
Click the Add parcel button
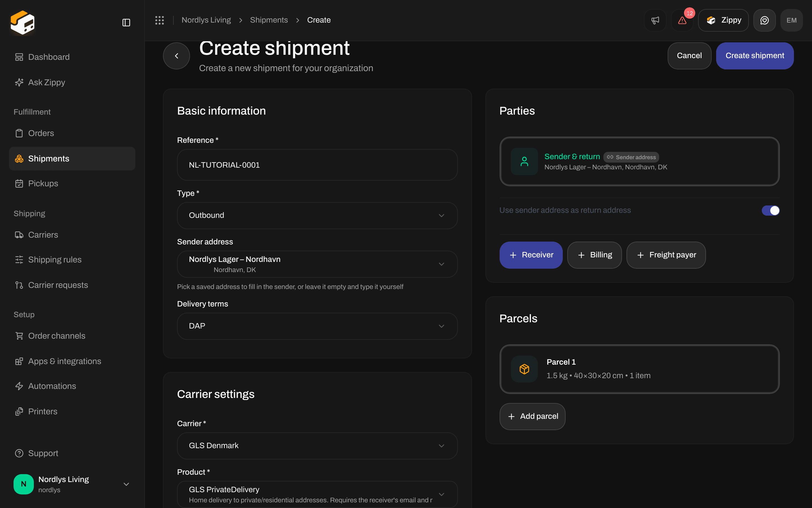[532, 416]
